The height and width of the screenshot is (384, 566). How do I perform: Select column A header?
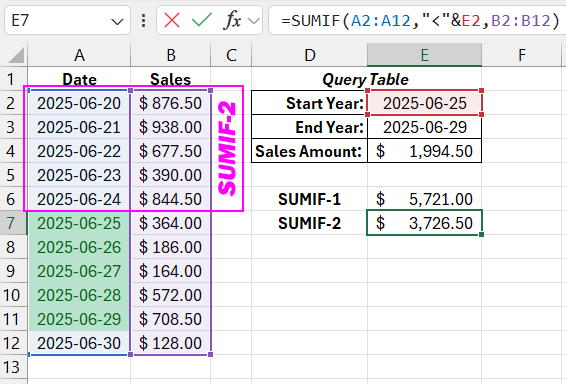tap(79, 55)
